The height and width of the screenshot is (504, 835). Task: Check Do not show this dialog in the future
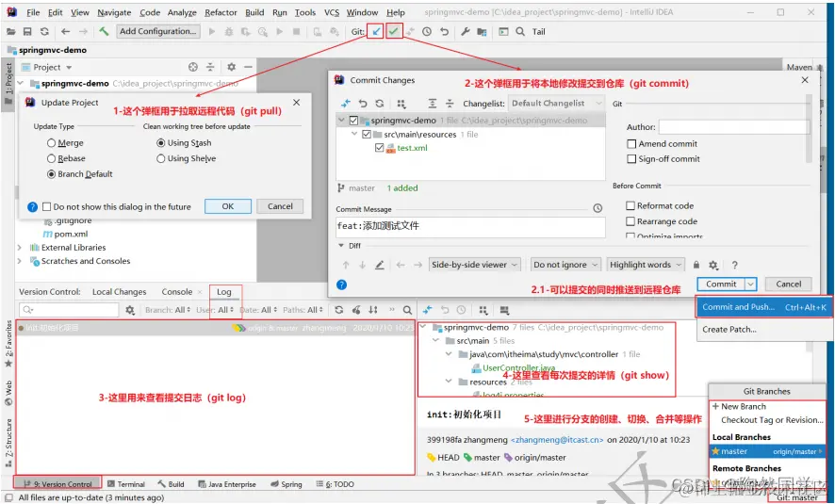pyautogui.click(x=47, y=206)
